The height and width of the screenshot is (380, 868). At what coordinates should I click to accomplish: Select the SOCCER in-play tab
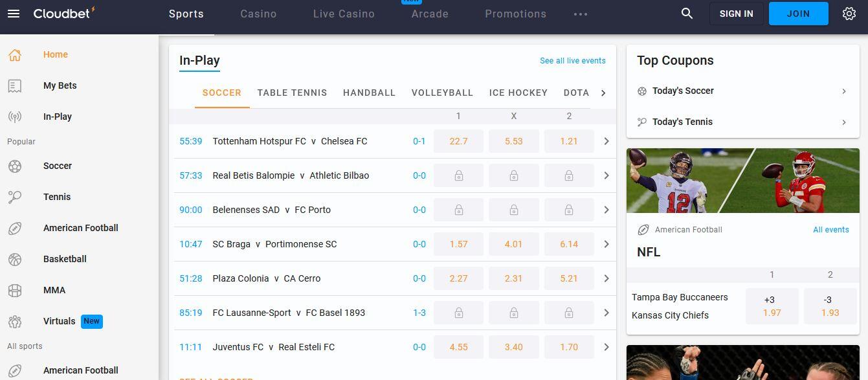click(x=222, y=93)
